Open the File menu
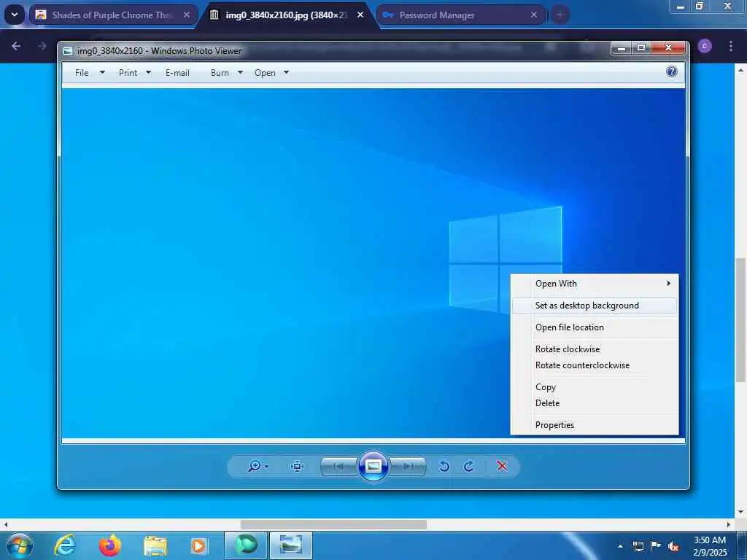 pos(82,73)
